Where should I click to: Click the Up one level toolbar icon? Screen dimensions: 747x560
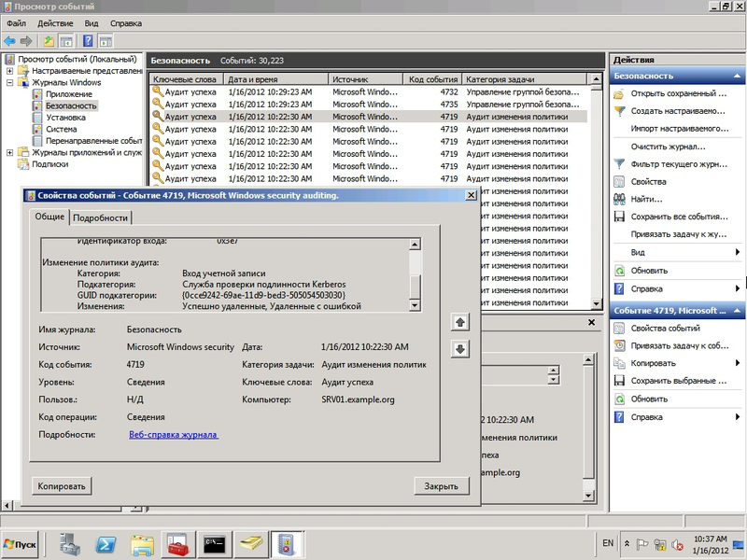click(x=49, y=41)
